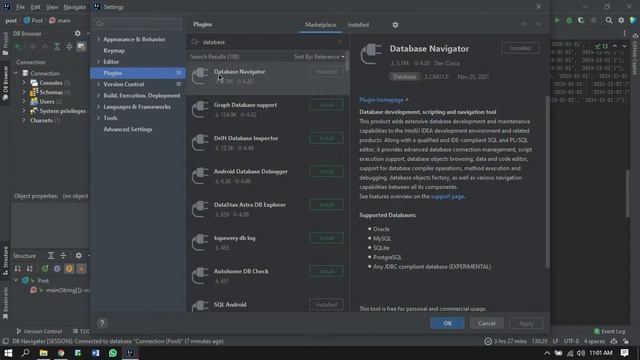The width and height of the screenshot is (640, 360).
Task: Click Collapse All icon in Structure header
Action: pyautogui.click(x=63, y=256)
